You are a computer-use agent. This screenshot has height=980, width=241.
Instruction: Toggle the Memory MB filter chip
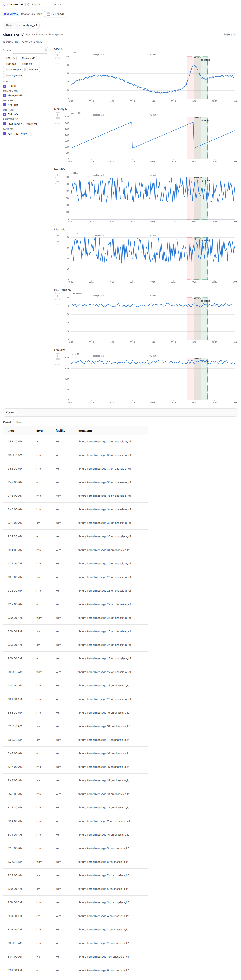[27, 58]
